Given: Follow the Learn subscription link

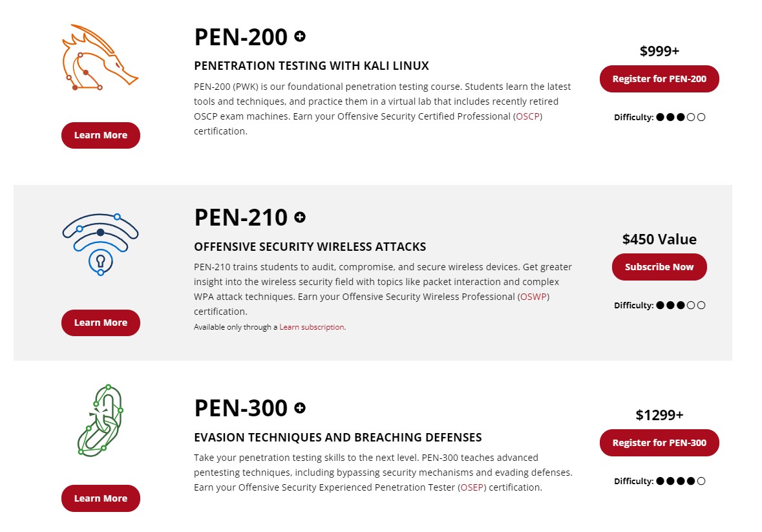Looking at the screenshot, I should pyautogui.click(x=312, y=327).
